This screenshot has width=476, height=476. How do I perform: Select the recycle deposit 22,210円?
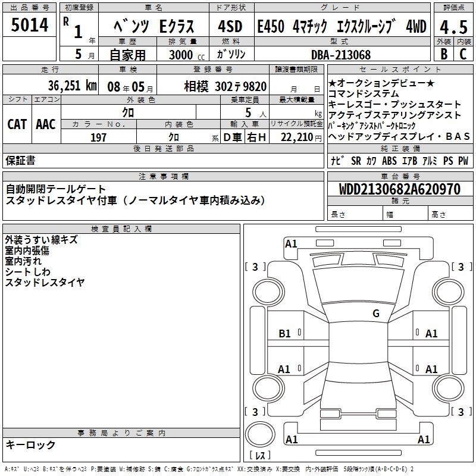[x=301, y=137]
